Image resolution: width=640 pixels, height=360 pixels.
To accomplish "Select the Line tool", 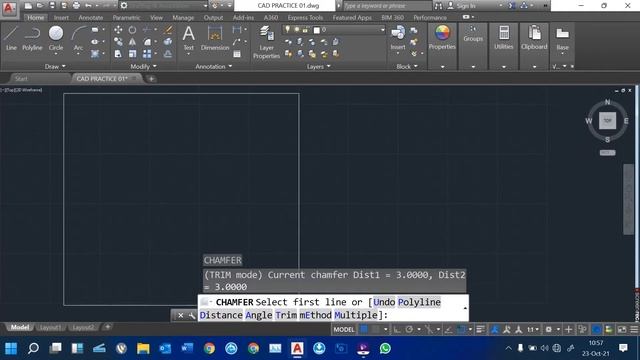I will coord(11,38).
